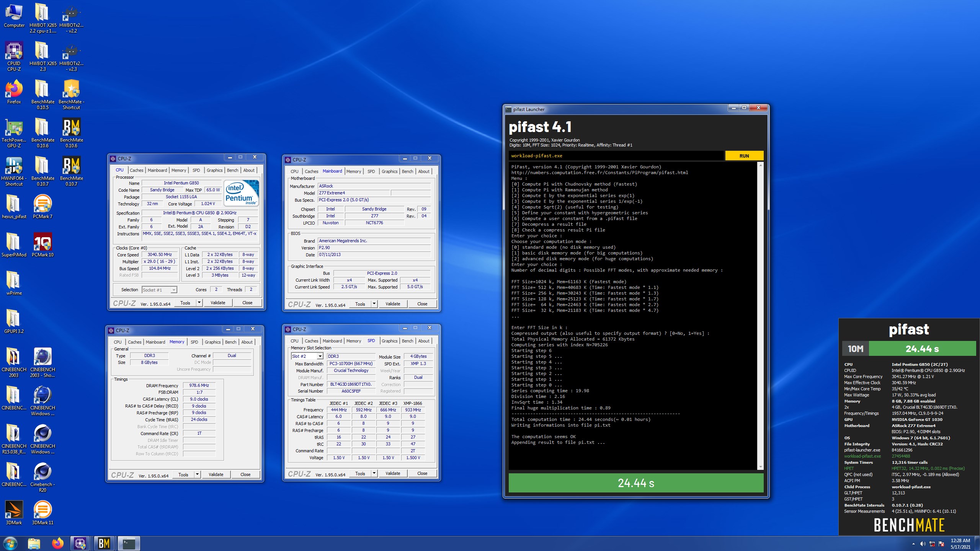Open About tab in CPU-Z Mainboard window
Viewport: 980px width, 551px height.
pos(423,171)
